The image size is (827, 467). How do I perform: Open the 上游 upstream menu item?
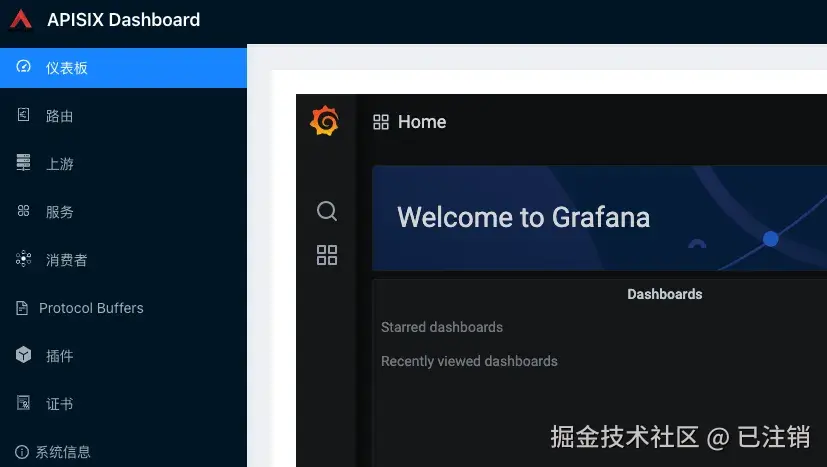123,164
